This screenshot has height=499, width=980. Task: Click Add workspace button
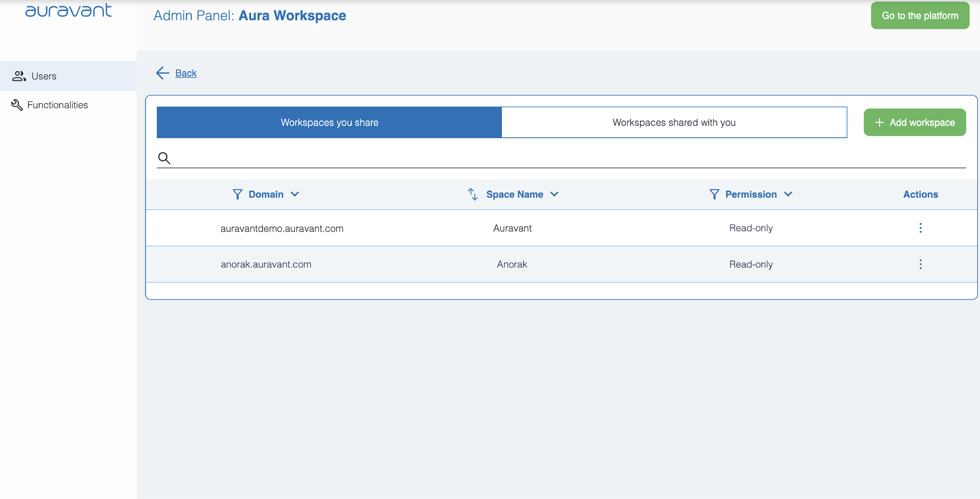915,123
